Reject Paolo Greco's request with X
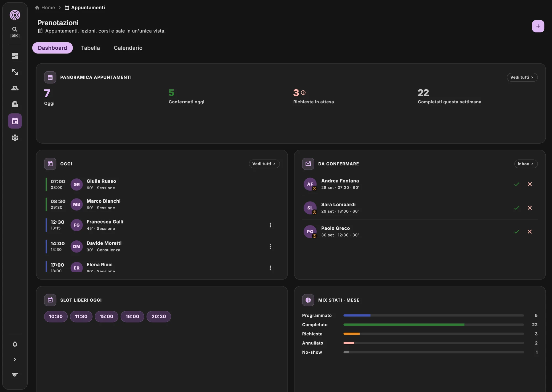 click(x=530, y=232)
